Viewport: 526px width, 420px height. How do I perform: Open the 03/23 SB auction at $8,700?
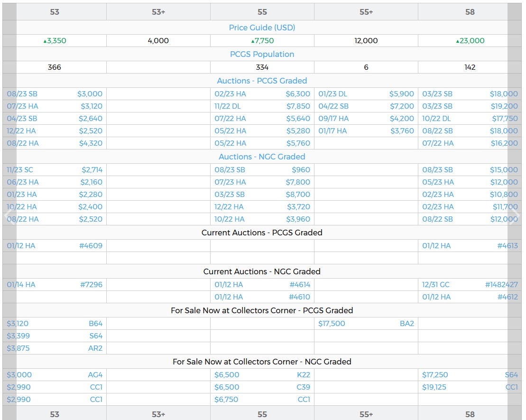click(x=262, y=195)
